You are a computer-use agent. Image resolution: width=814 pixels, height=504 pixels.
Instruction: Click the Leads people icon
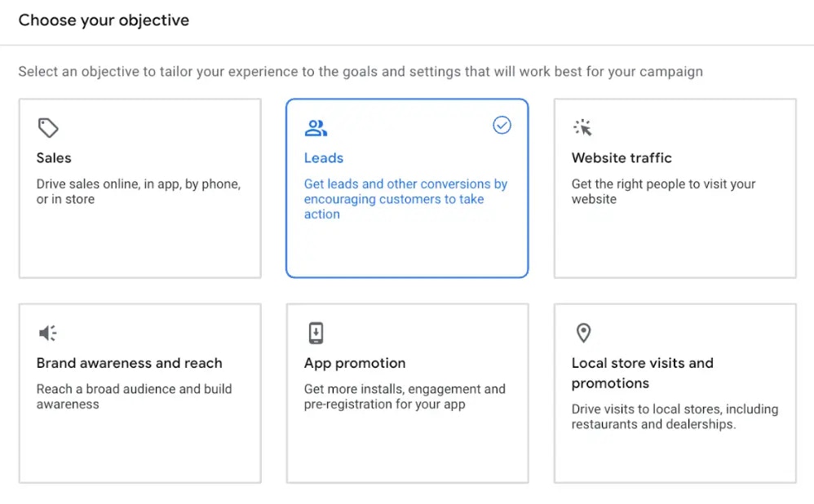click(x=316, y=128)
